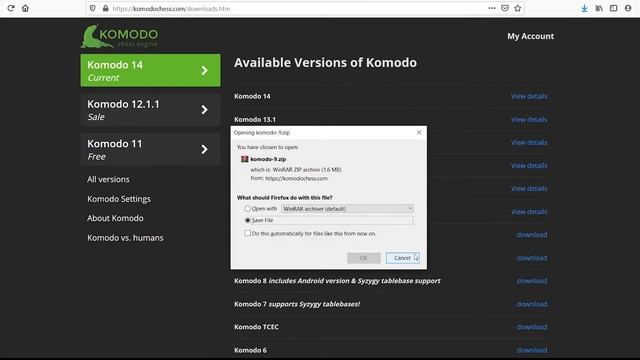Click 'Komodo 13.1' row label in list
The image size is (640, 360).
(x=255, y=120)
